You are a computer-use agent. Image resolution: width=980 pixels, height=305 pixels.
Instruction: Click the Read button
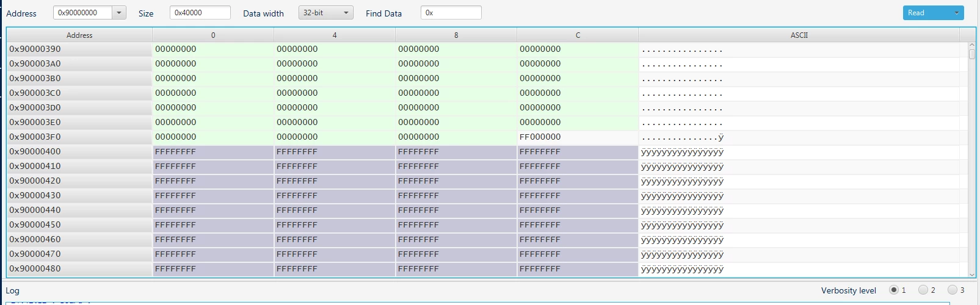pyautogui.click(x=926, y=13)
